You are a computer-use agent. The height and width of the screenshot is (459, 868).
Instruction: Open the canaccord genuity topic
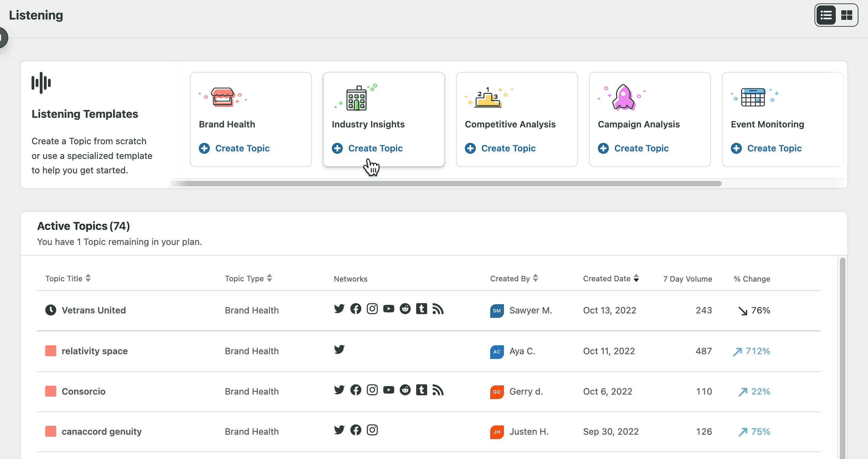102,432
